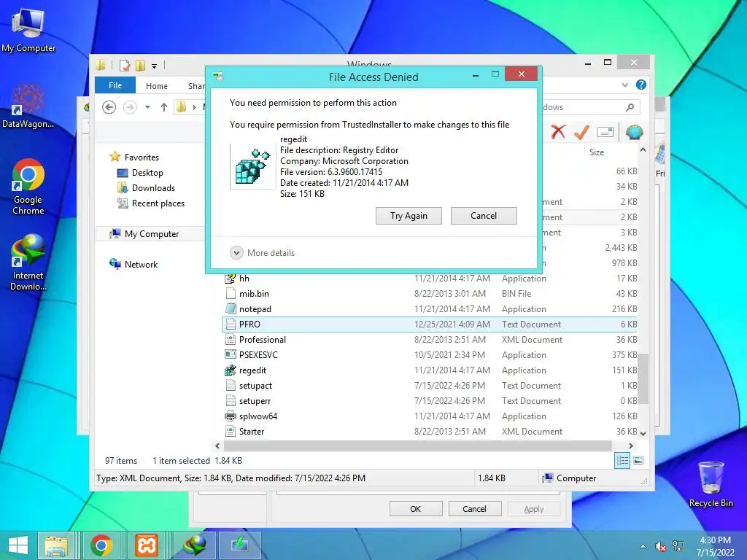Select the setupact text document
Screen dimensions: 747x560
tap(430, 385)
